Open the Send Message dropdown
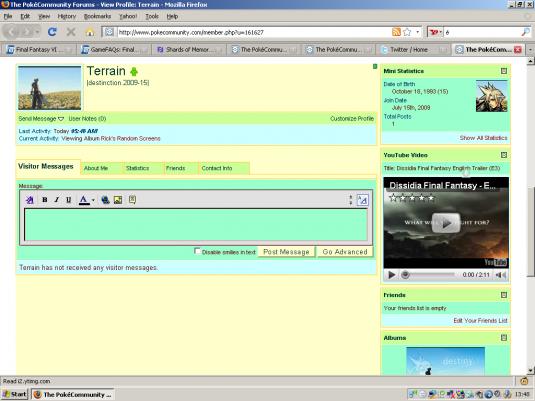Image resolution: width=535 pixels, height=401 pixels. click(41, 119)
